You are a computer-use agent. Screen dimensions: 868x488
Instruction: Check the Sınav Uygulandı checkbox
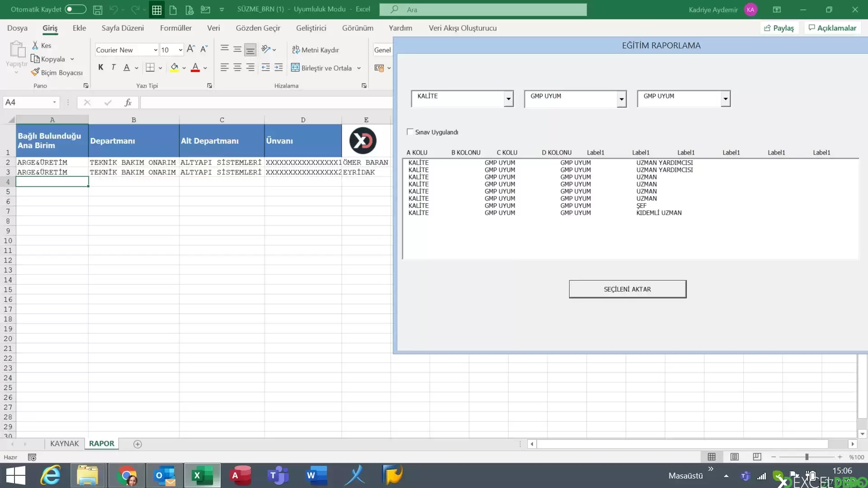(x=410, y=132)
